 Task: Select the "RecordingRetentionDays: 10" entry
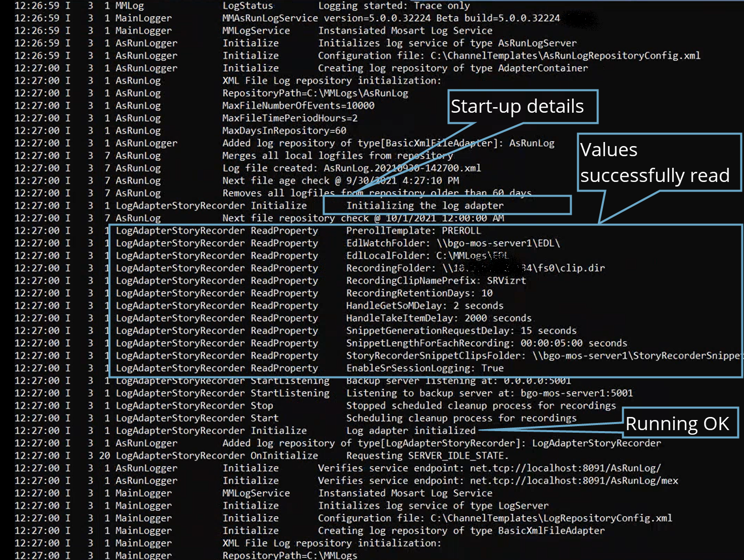419,293
